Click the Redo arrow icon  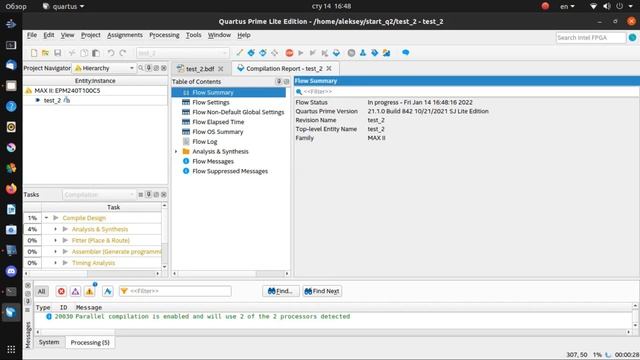pos(123,53)
